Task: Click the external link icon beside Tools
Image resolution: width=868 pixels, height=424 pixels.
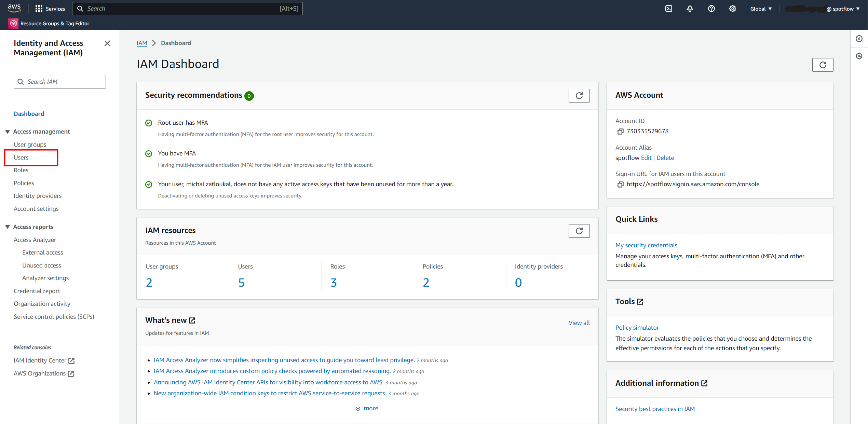Action: 640,302
